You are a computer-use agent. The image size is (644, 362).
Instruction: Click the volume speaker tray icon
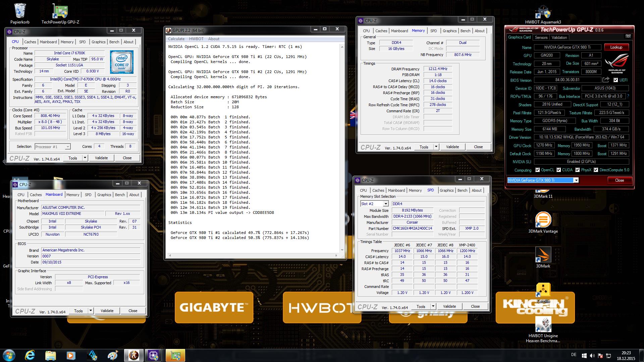(592, 356)
